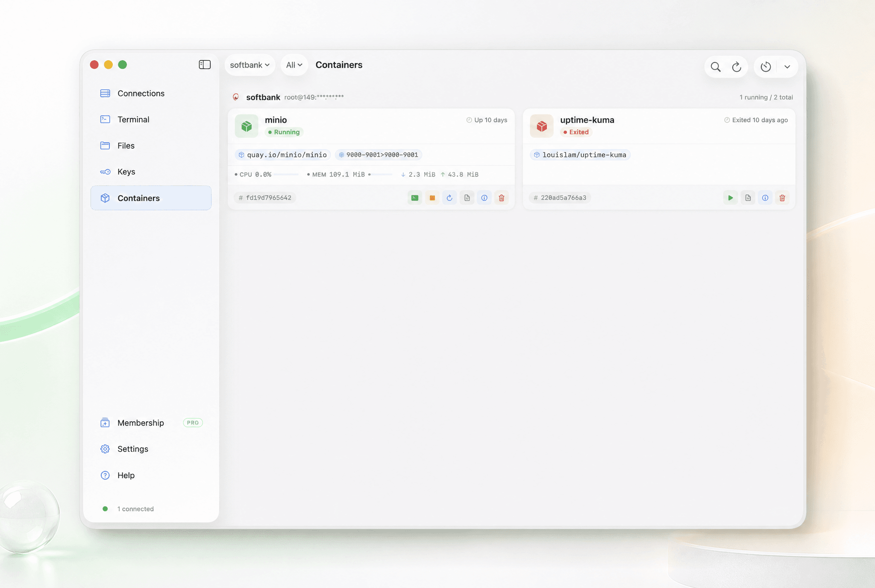Click the Exited status badge

coord(576,132)
